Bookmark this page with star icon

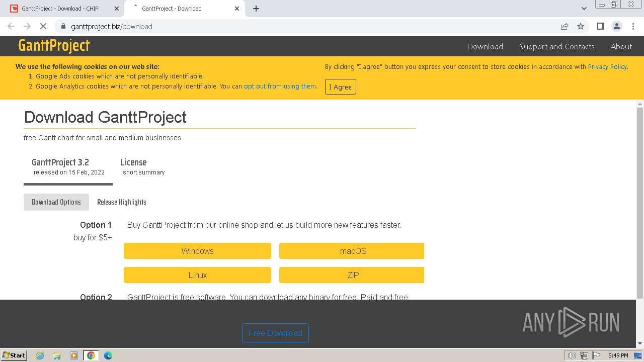[x=581, y=26]
